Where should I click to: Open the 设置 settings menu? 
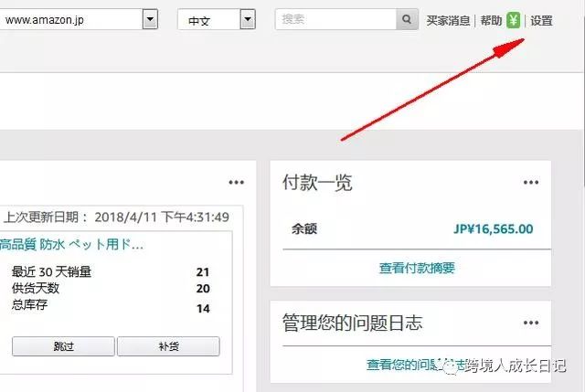(542, 20)
